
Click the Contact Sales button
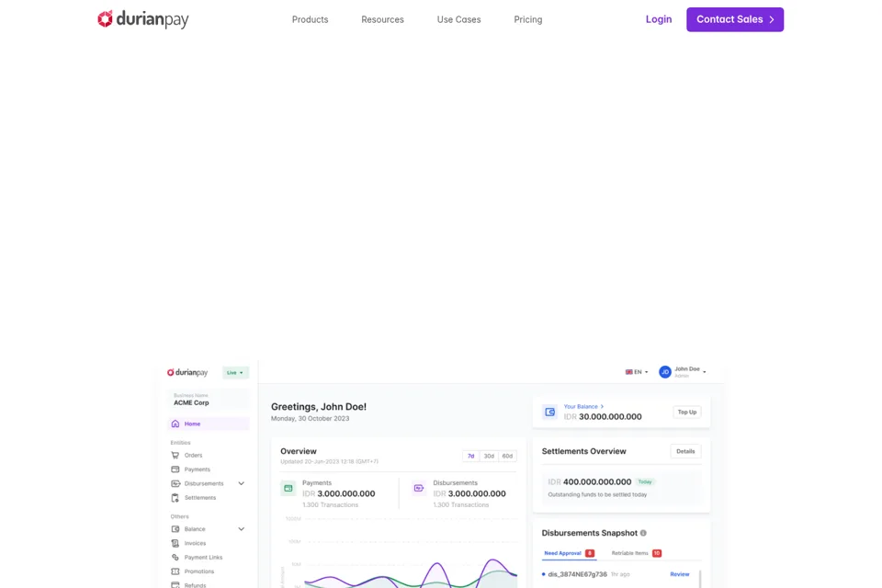point(735,19)
